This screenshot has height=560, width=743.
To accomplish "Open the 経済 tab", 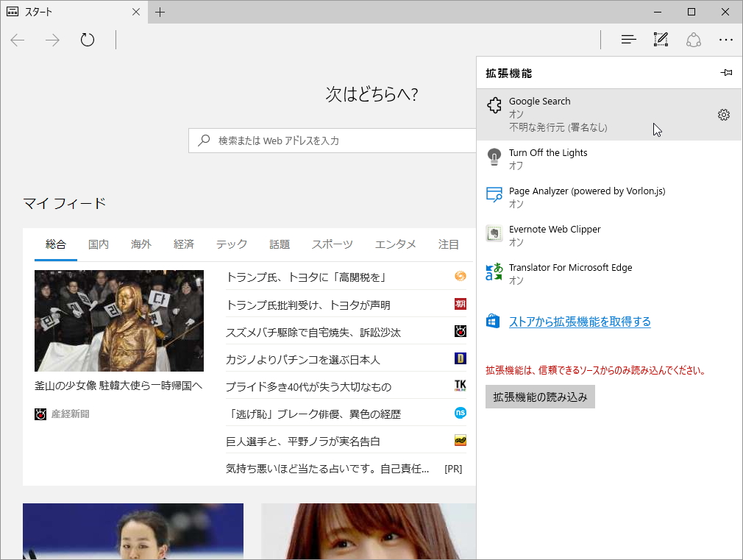I will 184,244.
